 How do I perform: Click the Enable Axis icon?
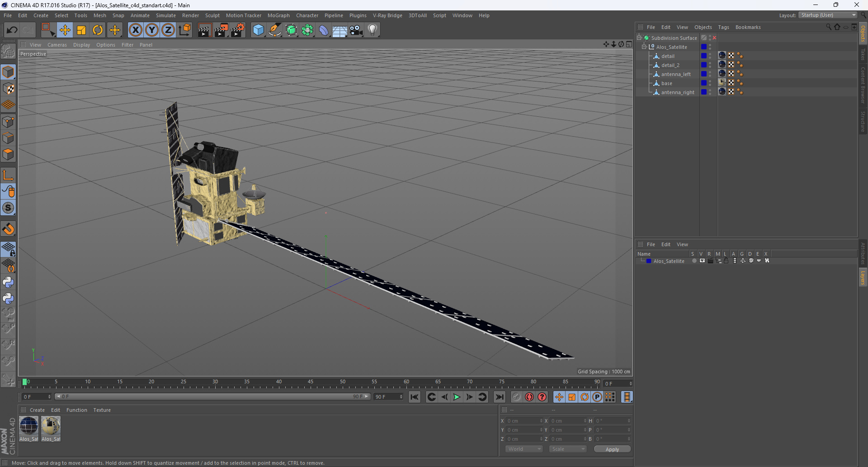point(8,175)
